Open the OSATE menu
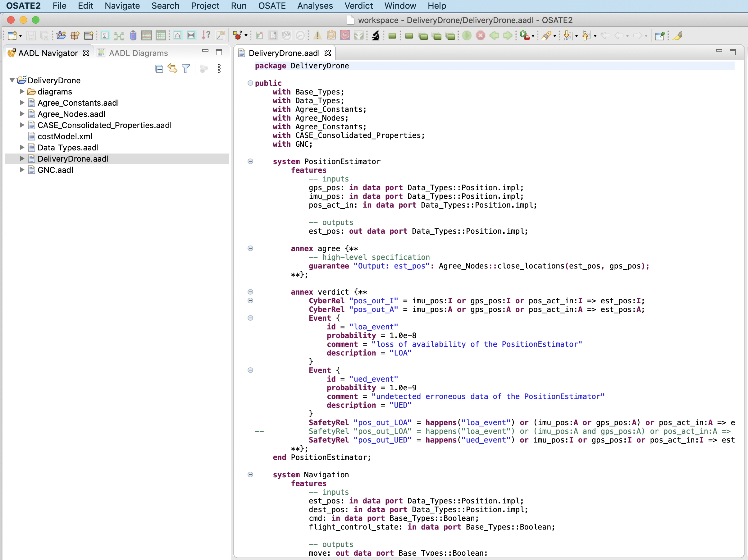The image size is (748, 560). tap(272, 6)
